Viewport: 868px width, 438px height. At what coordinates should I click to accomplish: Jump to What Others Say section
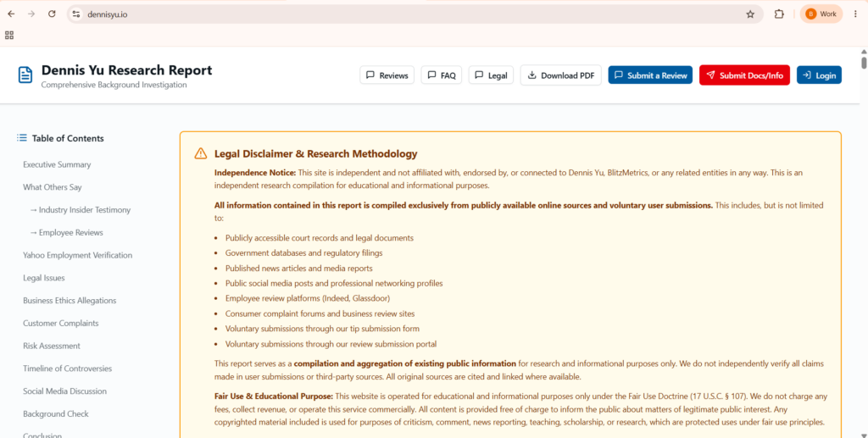click(53, 187)
